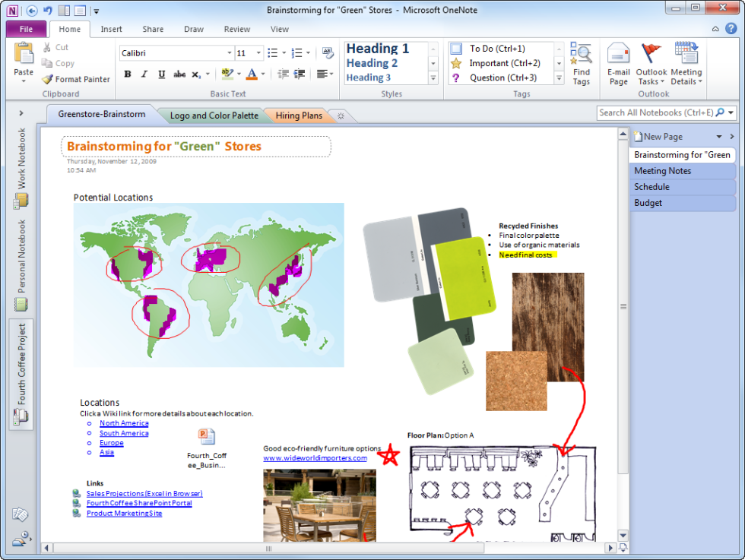Expand the notebook navigation bar
The image size is (745, 560).
pyautogui.click(x=21, y=113)
